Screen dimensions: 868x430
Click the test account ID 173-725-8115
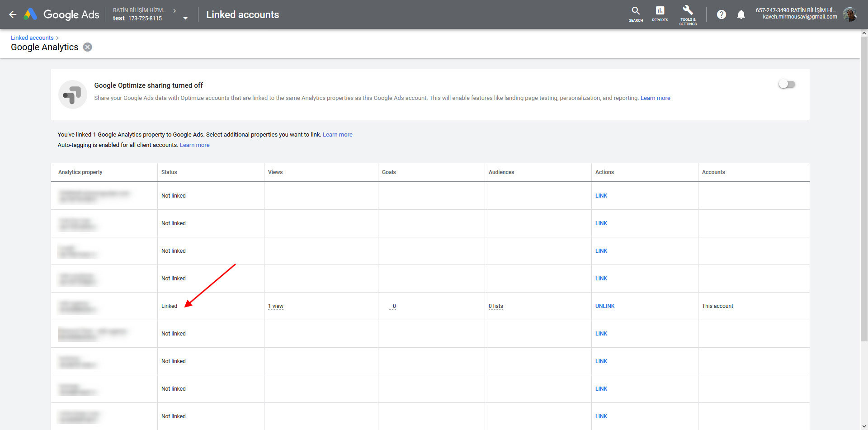click(145, 19)
